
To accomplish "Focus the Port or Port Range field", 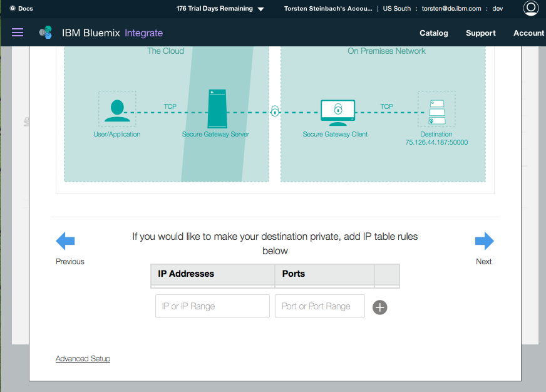I will click(x=320, y=306).
